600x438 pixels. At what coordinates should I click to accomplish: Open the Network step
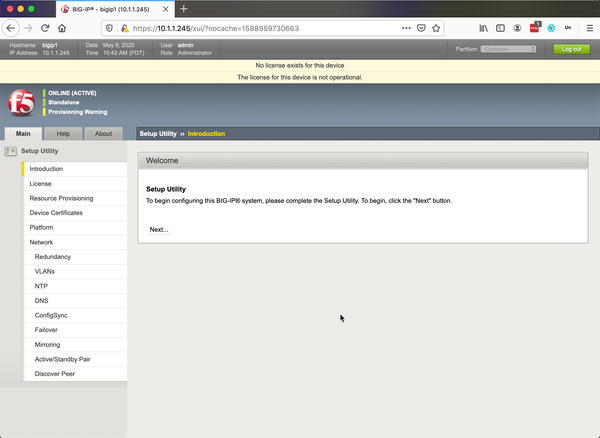coord(75,242)
